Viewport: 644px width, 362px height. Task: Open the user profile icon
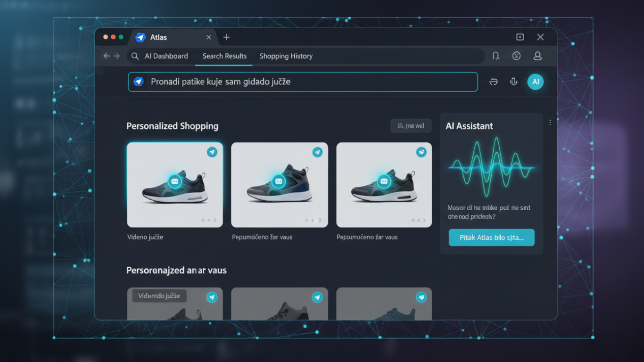(x=537, y=56)
